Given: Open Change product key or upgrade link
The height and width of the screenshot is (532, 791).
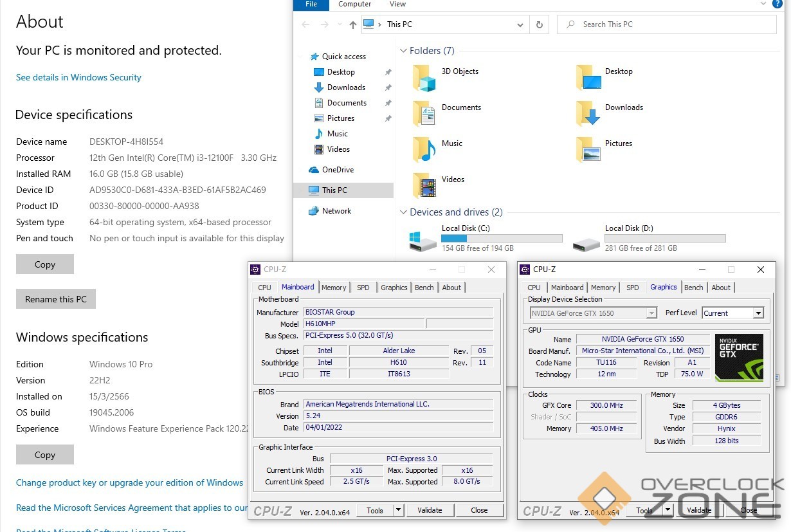Looking at the screenshot, I should (x=130, y=482).
